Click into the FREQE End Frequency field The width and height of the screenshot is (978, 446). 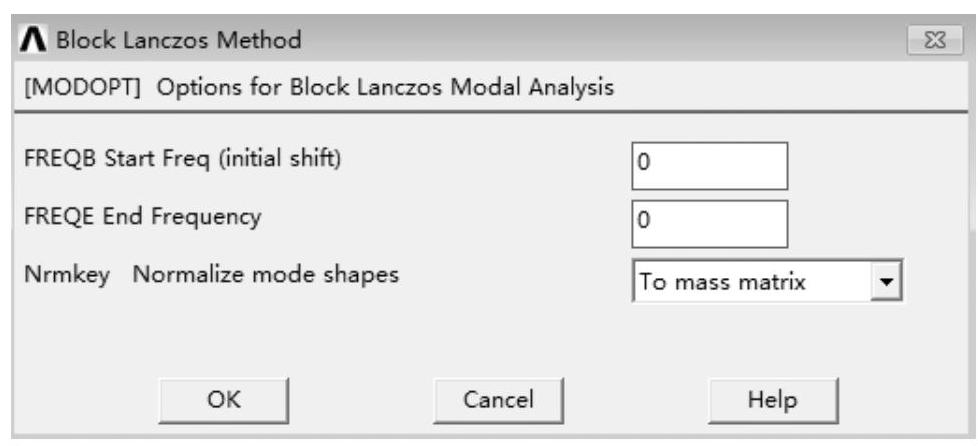click(709, 224)
